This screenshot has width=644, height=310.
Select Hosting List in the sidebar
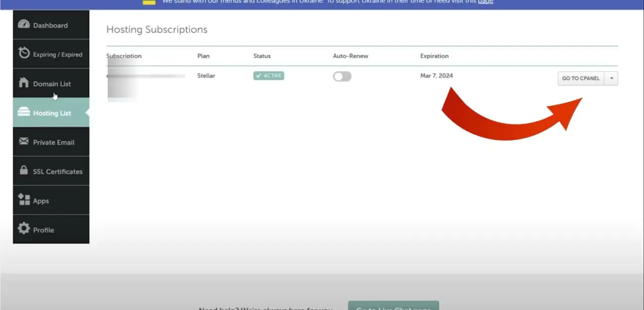coord(51,113)
